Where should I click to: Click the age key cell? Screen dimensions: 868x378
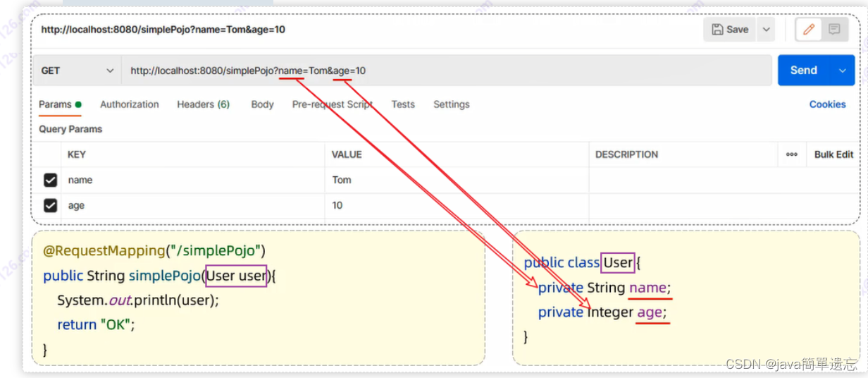point(193,206)
